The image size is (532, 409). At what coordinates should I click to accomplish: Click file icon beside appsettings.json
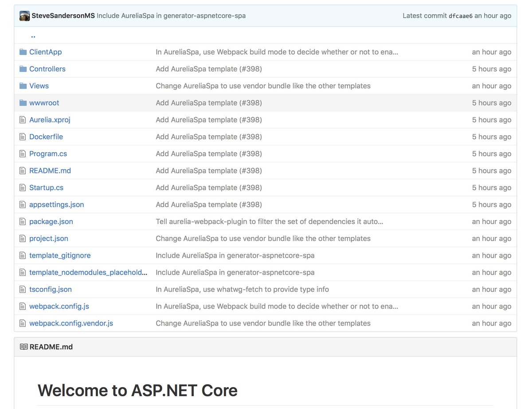(23, 204)
